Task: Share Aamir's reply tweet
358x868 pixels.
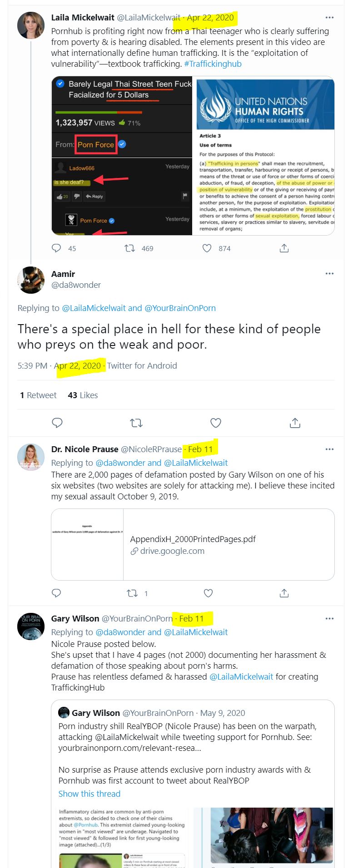Action: (295, 423)
